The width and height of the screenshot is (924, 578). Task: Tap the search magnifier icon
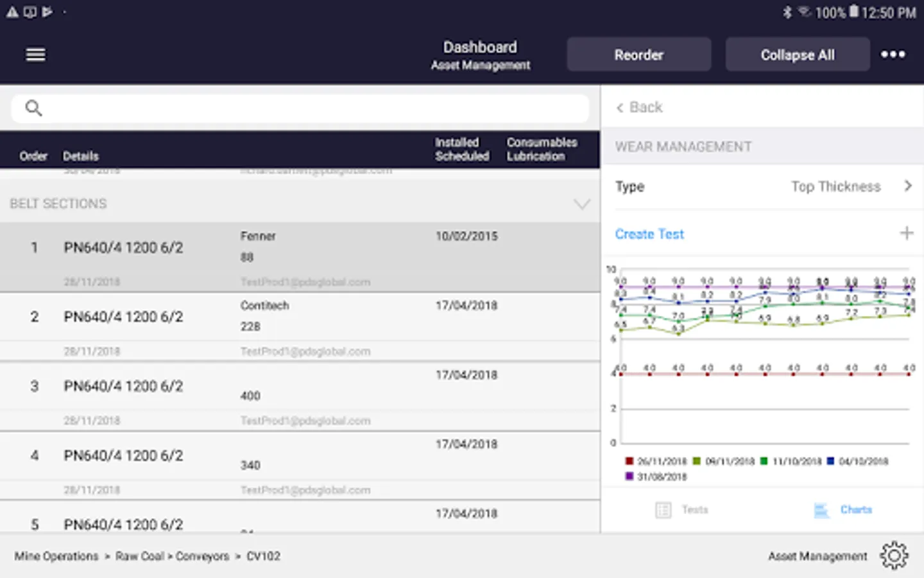[x=33, y=108]
